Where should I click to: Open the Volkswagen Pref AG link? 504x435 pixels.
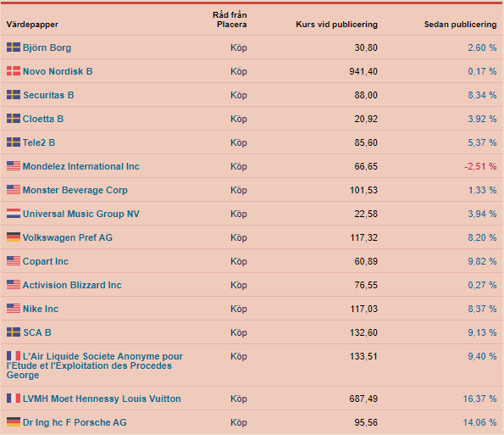coord(68,237)
